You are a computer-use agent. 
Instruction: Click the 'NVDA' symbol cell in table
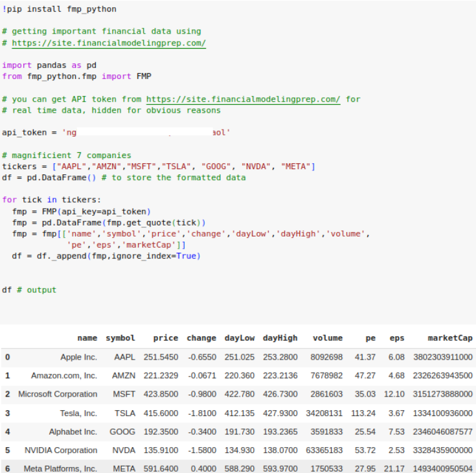[x=124, y=450]
